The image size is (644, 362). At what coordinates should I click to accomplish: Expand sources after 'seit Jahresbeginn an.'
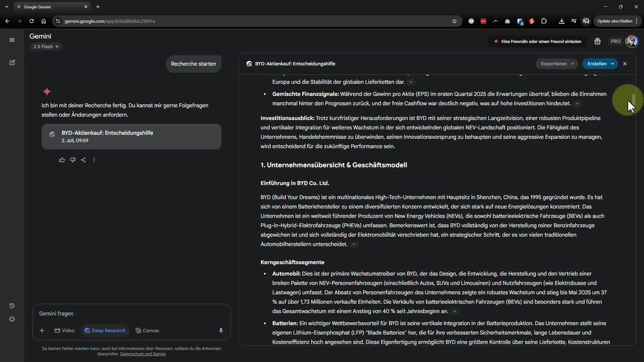454,311
